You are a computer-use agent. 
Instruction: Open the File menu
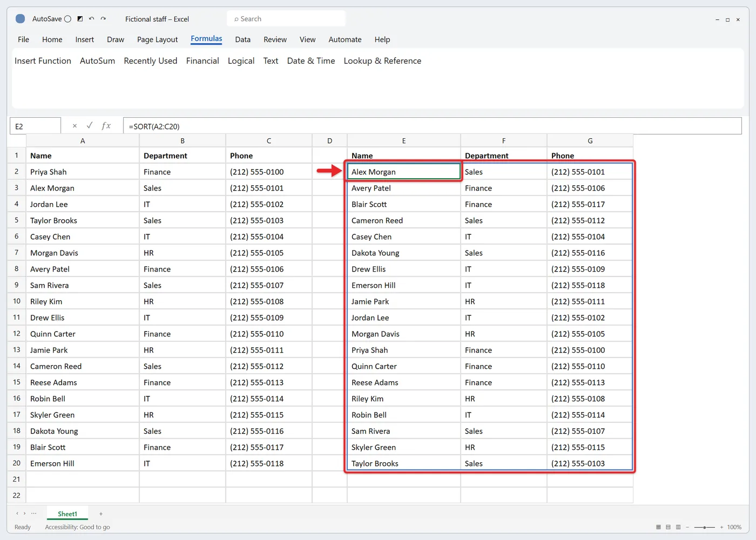(x=23, y=39)
